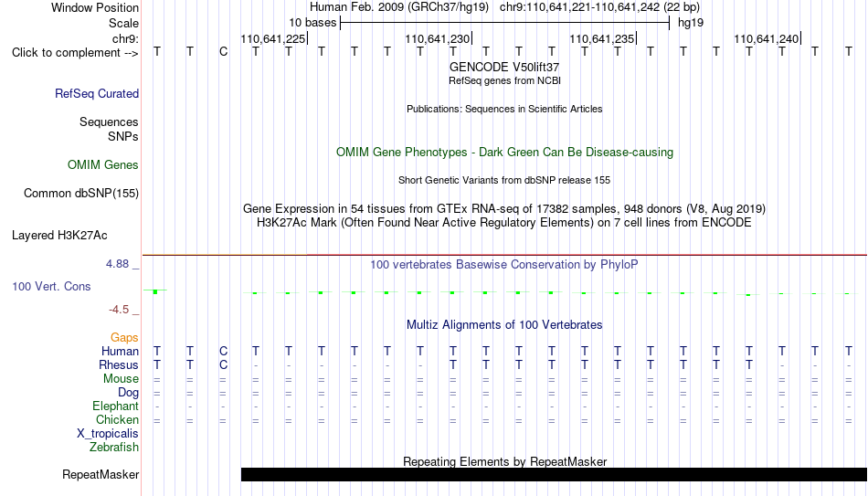The width and height of the screenshot is (868, 496).
Task: Click the 'Click to complement -->' label
Action: pyautogui.click(x=75, y=53)
